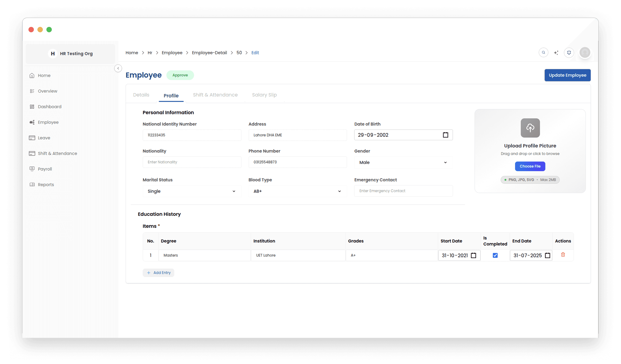Image resolution: width=621 pixels, height=364 pixels.
Task: Select the Payroll sidebar icon
Action: pyautogui.click(x=32, y=169)
